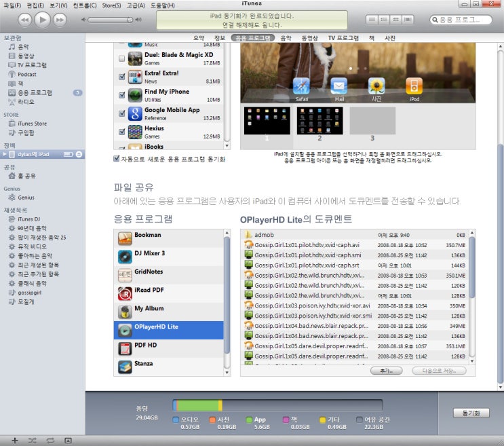Adjust the volume slider

(x=111, y=20)
